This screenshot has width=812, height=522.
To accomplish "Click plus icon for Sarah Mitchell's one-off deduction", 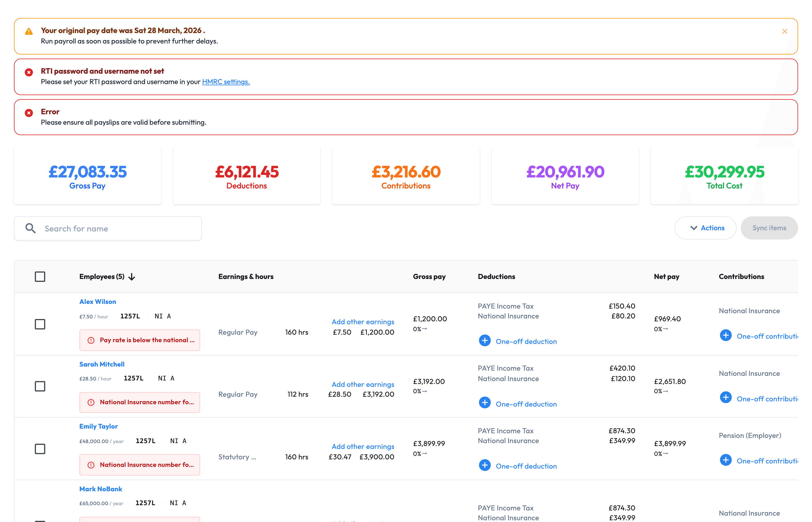I will point(485,403).
